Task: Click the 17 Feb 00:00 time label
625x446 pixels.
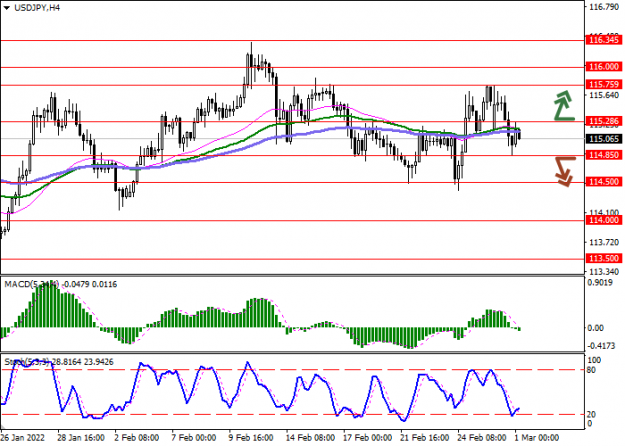Action: [368, 438]
